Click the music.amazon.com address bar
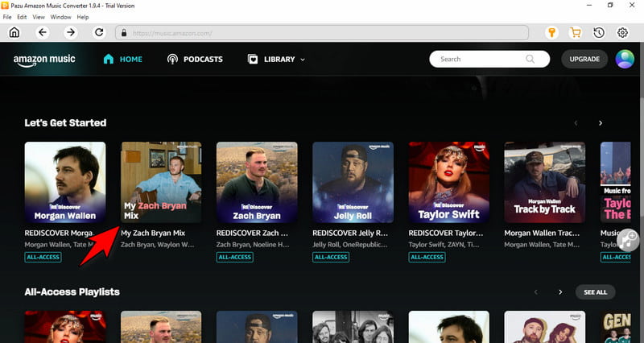 322,33
